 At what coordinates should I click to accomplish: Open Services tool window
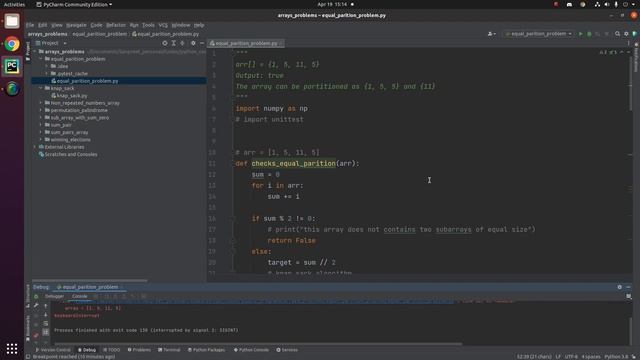click(x=287, y=350)
